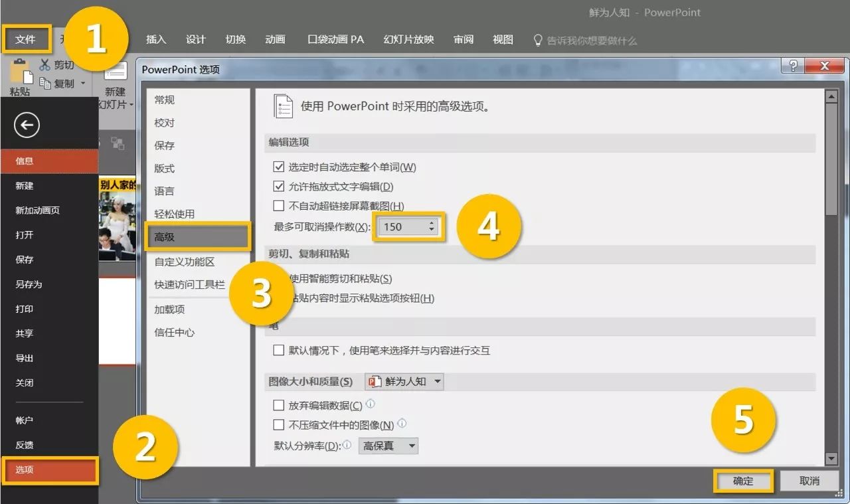Viewport: 850px width, 504px height.
Task: Click the Cut scissors icon
Action: click(x=45, y=64)
